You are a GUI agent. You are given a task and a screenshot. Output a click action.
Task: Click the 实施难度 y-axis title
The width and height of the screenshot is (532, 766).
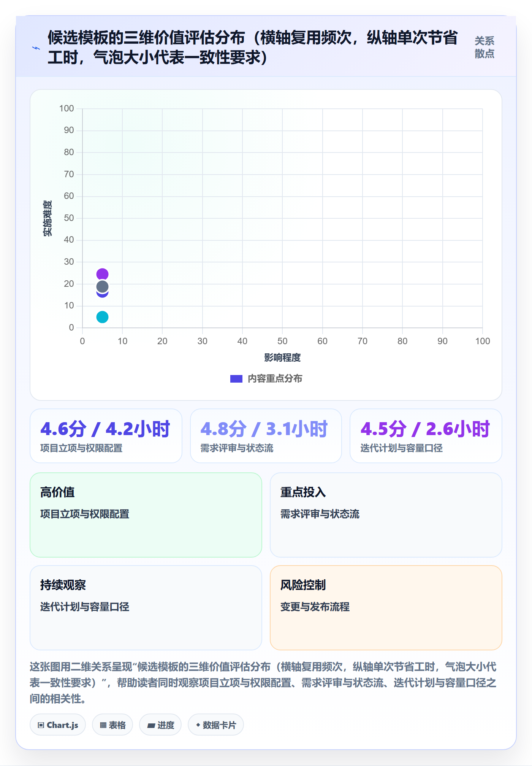click(x=48, y=218)
